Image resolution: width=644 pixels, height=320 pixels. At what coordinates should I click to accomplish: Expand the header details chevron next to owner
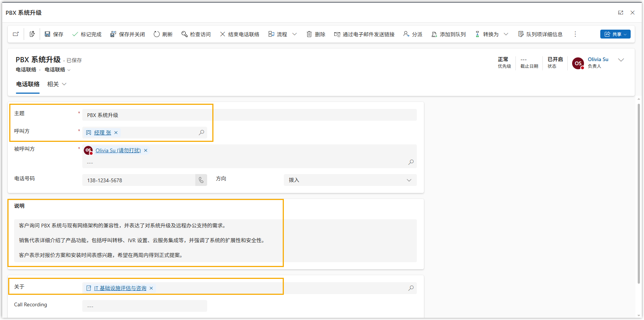pos(621,60)
